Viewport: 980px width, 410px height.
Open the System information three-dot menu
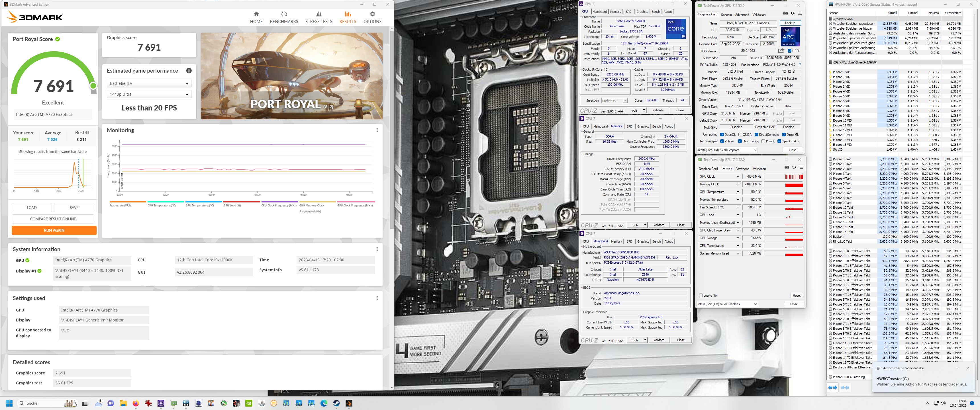377,249
